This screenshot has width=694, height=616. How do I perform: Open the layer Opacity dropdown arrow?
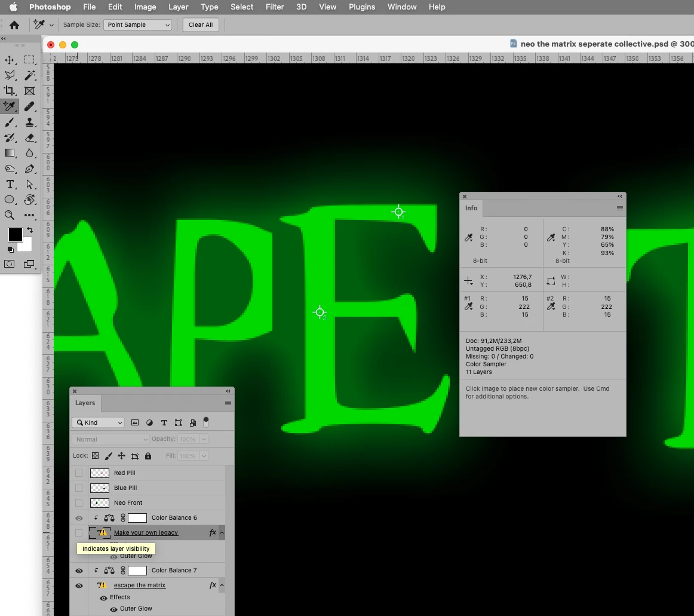pyautogui.click(x=204, y=439)
